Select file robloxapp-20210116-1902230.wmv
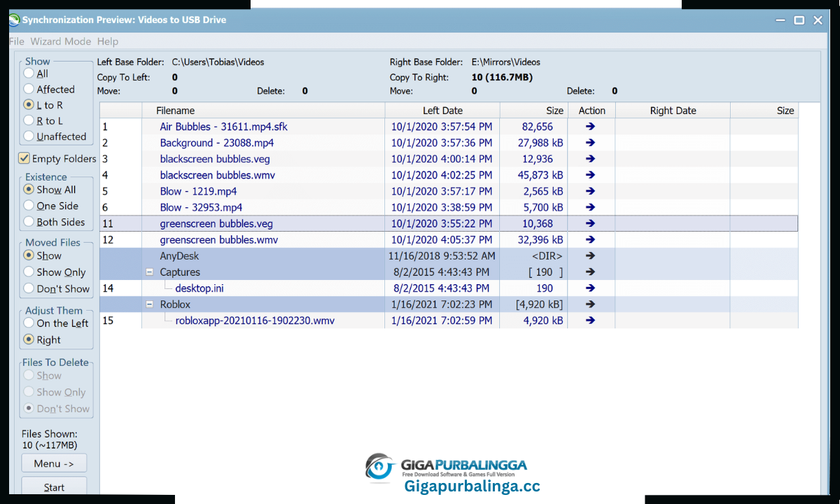 pyautogui.click(x=255, y=321)
